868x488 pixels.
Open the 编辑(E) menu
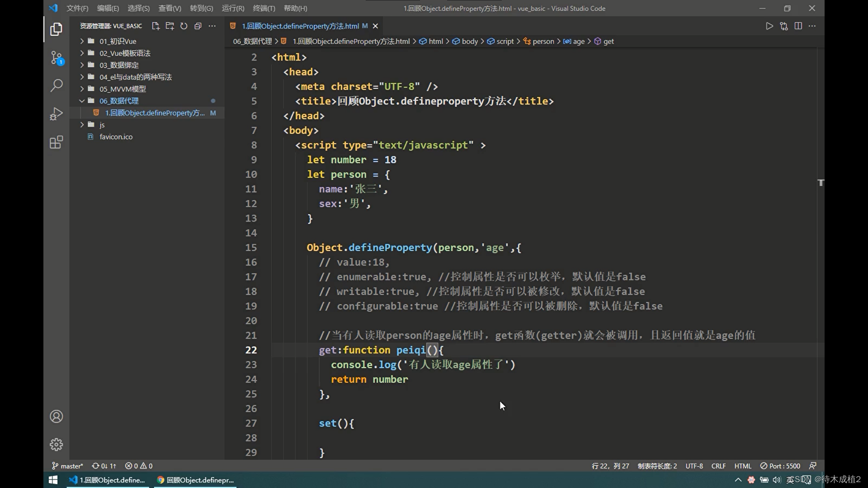(x=108, y=8)
